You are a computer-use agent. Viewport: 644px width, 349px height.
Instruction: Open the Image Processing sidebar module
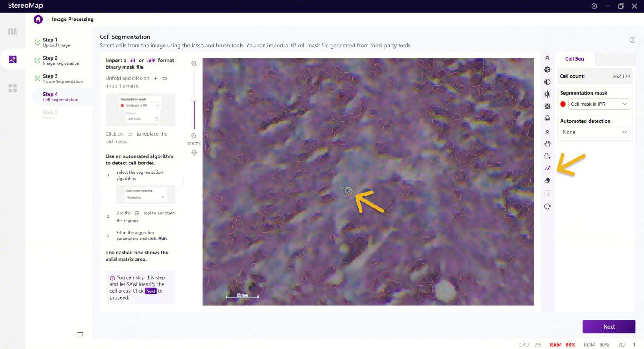pos(12,60)
